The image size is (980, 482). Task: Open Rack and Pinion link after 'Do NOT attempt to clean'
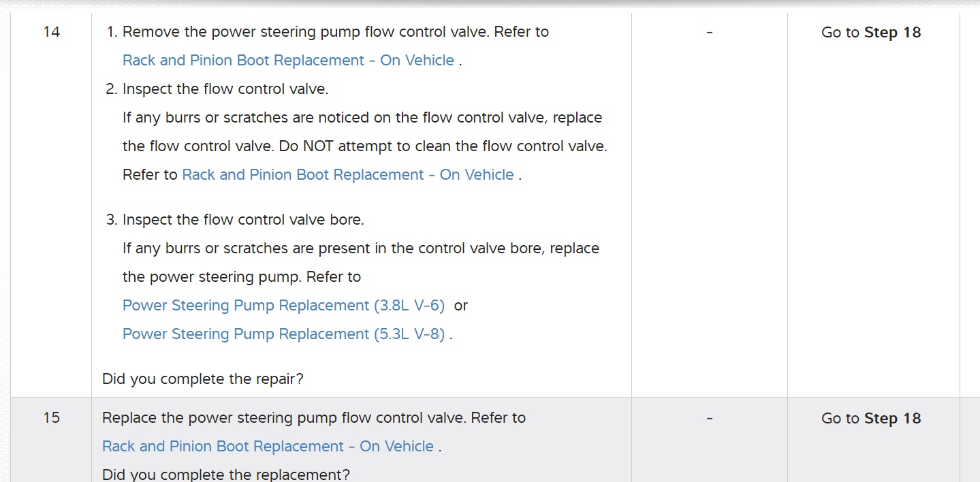(x=348, y=175)
